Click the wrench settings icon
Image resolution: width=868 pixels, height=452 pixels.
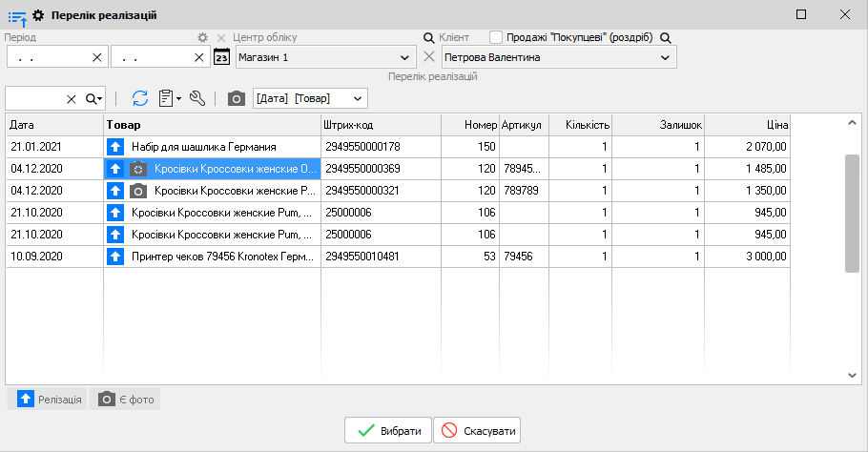[x=198, y=98]
